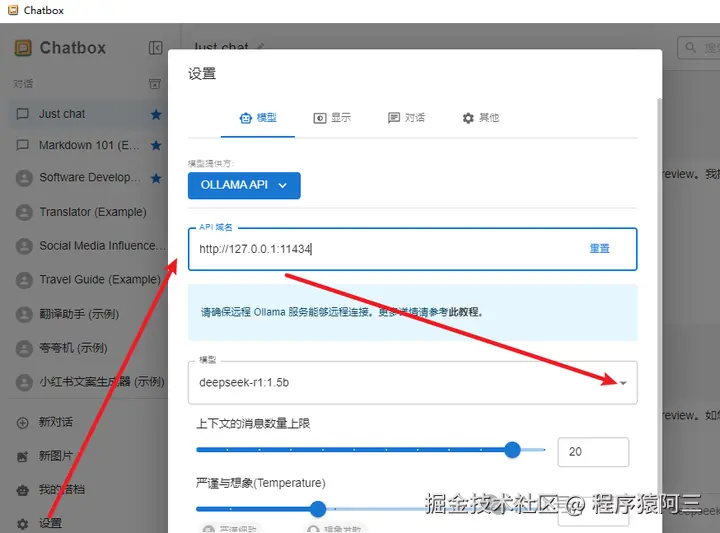Open the 翻译助手 (示例) conversation
720x533 pixels.
click(x=87, y=314)
